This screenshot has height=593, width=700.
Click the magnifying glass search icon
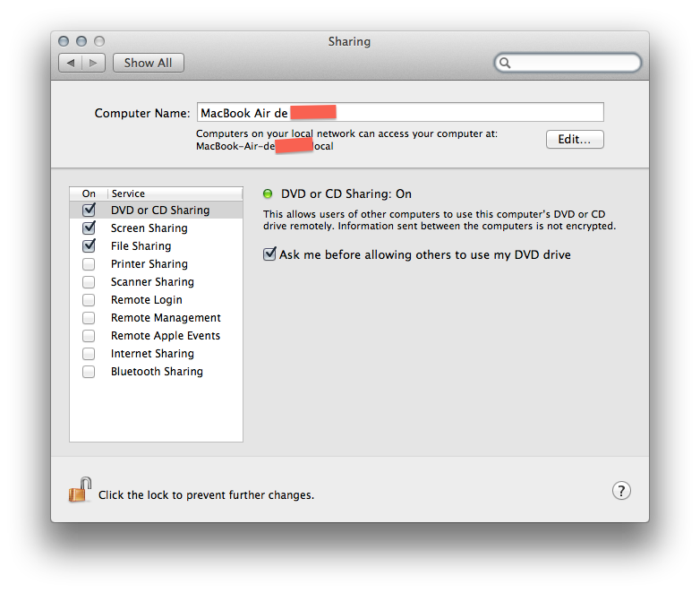click(506, 64)
